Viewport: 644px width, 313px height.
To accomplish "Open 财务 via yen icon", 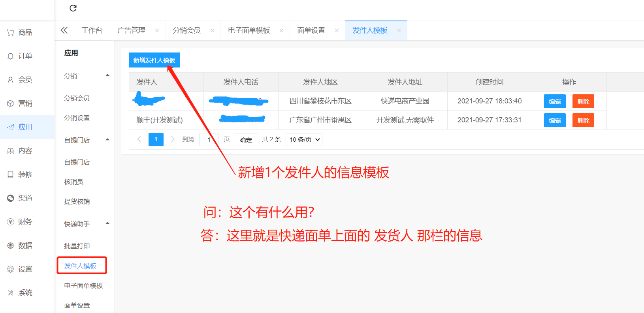I will [x=11, y=222].
